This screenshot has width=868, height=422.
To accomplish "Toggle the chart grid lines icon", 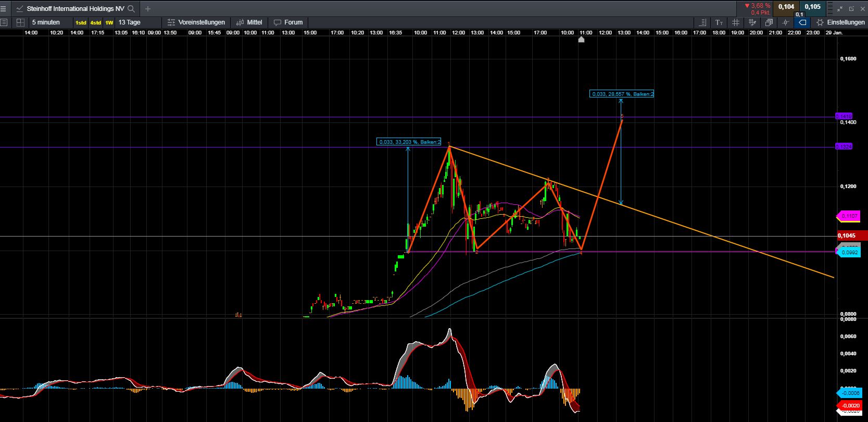I will (x=736, y=22).
